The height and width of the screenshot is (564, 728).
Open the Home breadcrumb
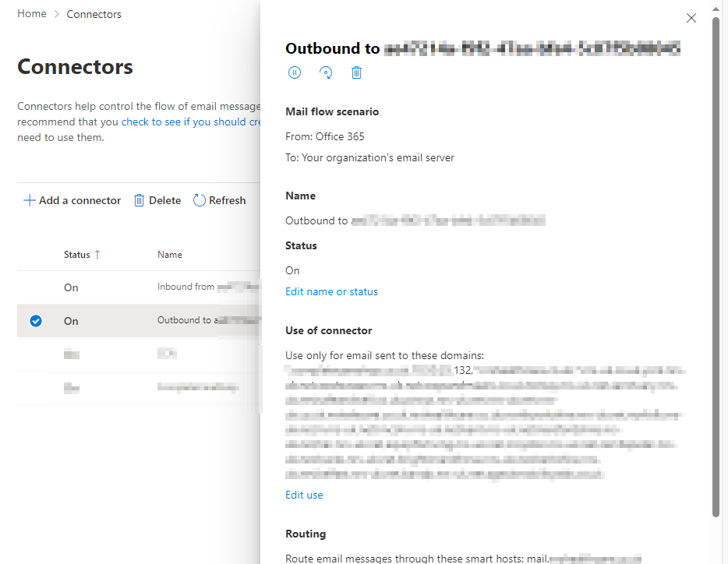[31, 13]
